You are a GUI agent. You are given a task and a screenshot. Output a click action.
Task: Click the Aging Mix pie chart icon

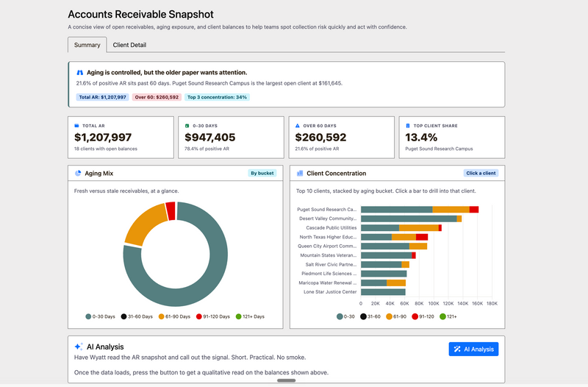coord(78,173)
